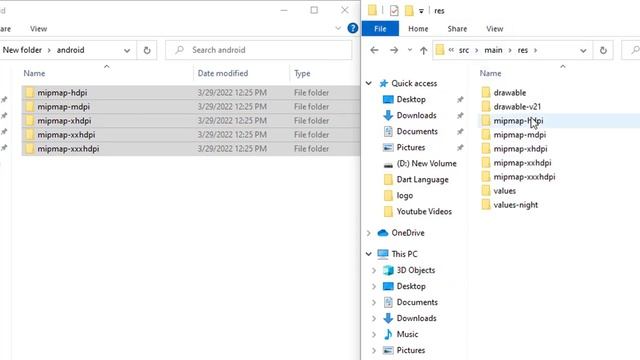Open Customize Quick Access Toolbar arrow

pos(421,11)
